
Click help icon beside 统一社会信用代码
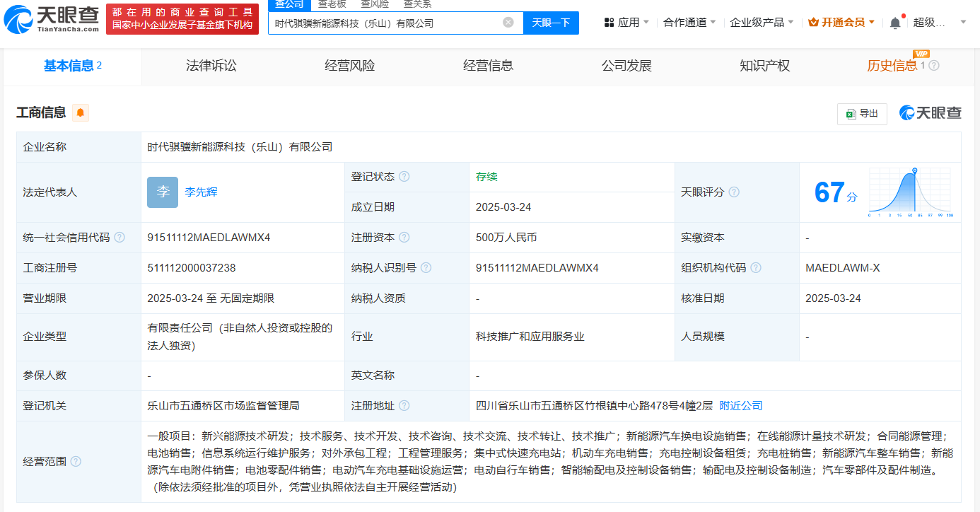click(x=119, y=238)
